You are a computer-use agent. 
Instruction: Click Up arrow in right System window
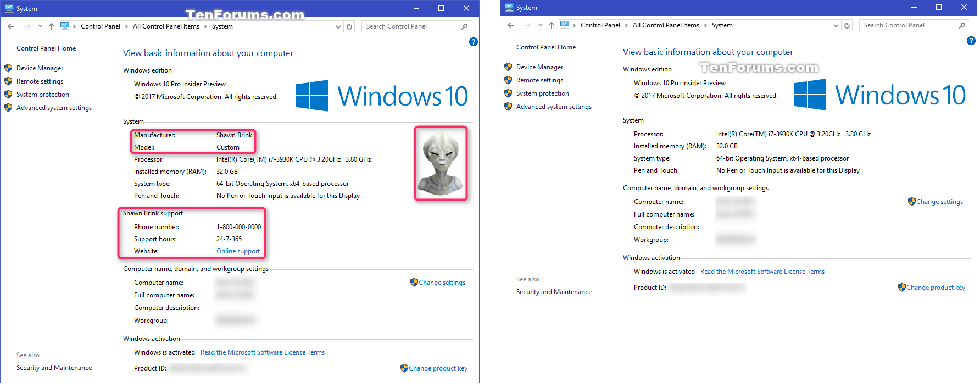click(552, 25)
